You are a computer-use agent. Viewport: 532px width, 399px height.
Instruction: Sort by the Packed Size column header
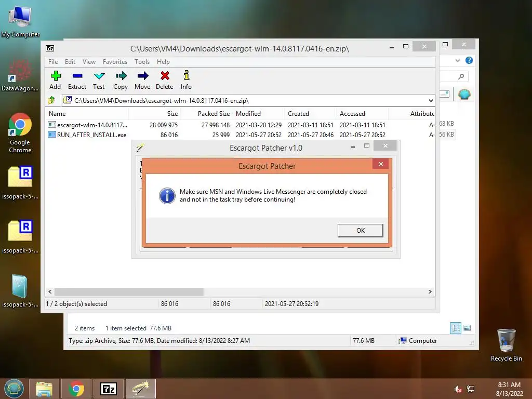point(206,114)
